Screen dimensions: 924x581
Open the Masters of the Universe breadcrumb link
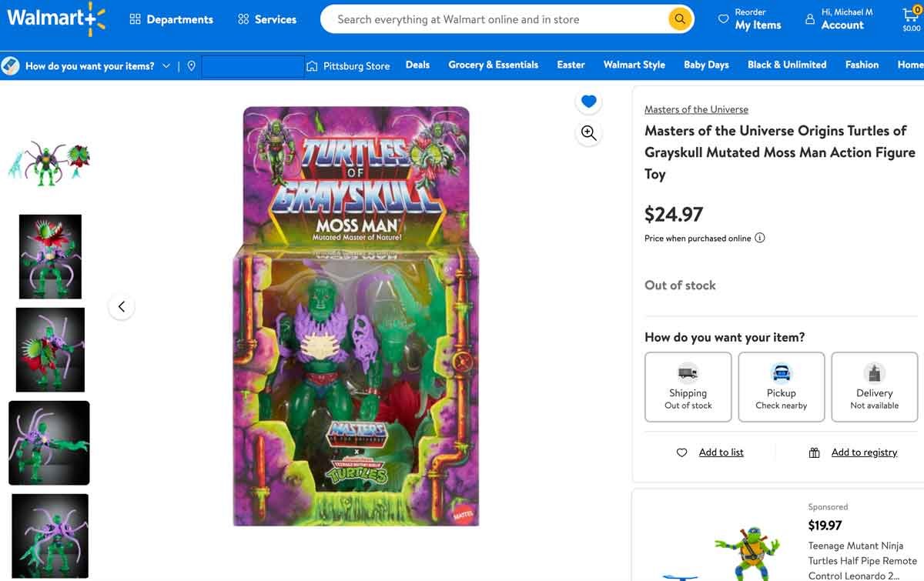(696, 109)
